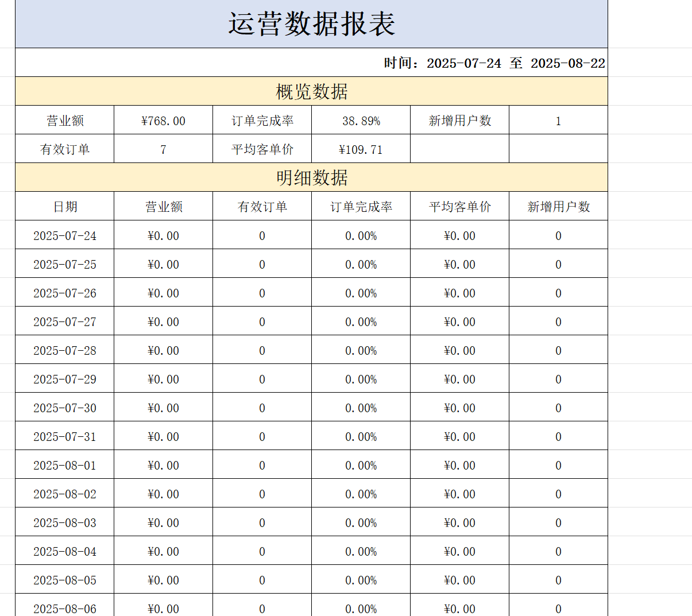Click the date cell 2025-08-04
This screenshot has width=692, height=616.
point(65,551)
